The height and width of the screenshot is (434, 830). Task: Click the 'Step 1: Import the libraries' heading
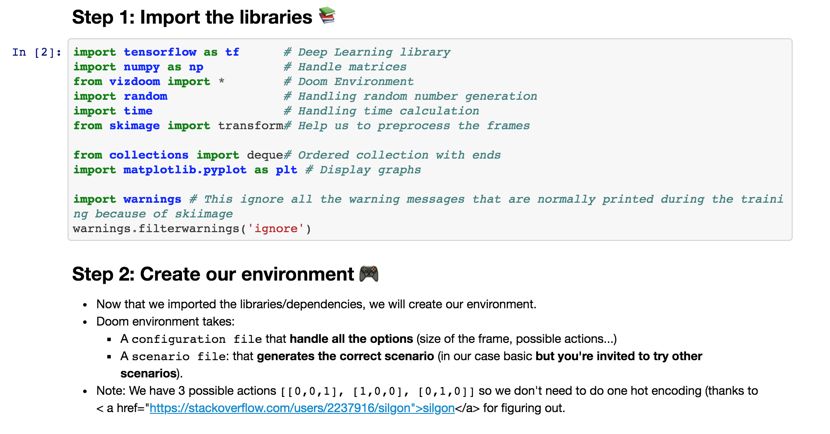point(192,17)
